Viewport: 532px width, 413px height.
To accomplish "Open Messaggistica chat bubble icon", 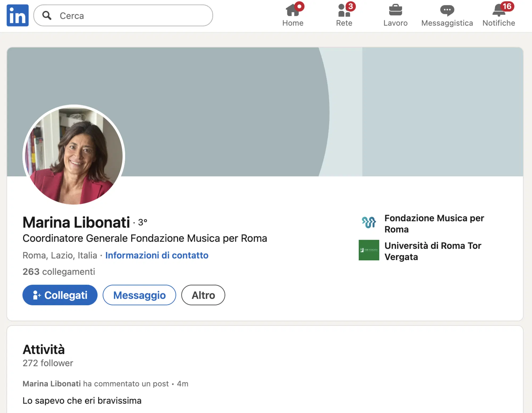I will 447,10.
